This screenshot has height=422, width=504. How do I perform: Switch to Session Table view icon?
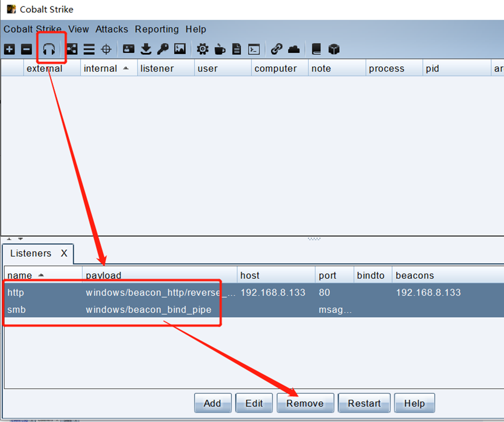click(x=89, y=49)
